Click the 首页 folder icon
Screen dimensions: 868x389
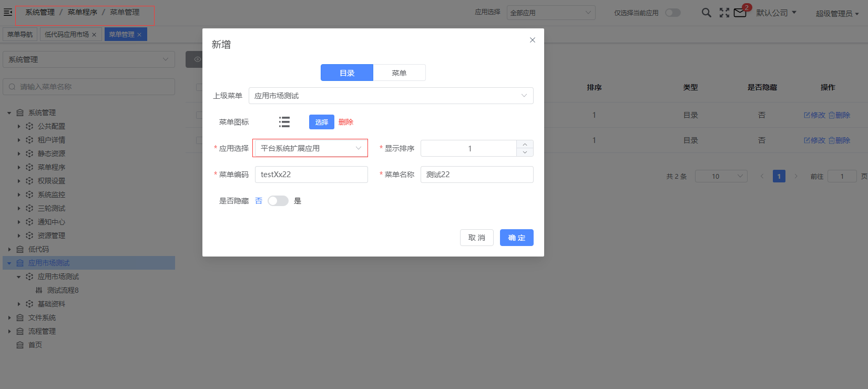20,345
